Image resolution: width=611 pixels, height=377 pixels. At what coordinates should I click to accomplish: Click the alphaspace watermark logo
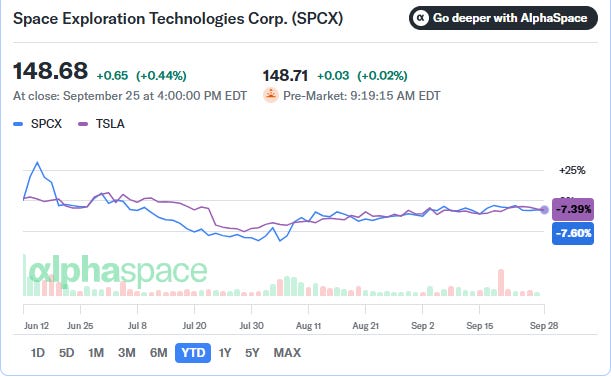pyautogui.click(x=118, y=270)
